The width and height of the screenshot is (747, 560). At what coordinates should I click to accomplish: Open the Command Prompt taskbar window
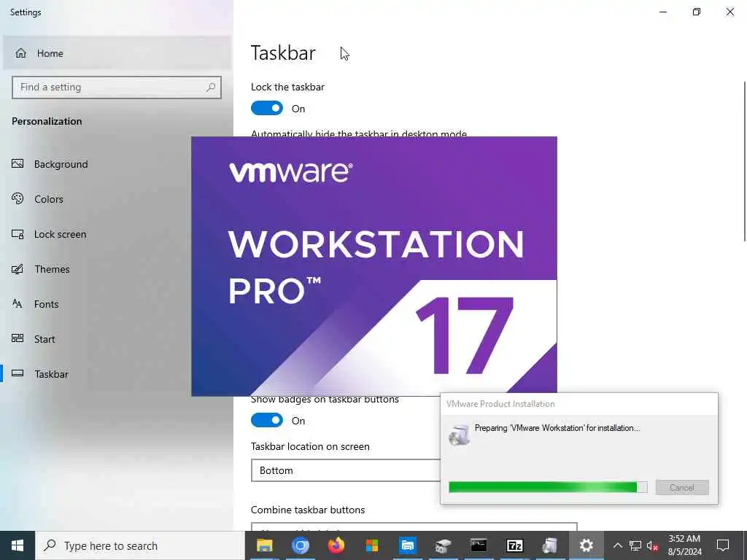(479, 545)
